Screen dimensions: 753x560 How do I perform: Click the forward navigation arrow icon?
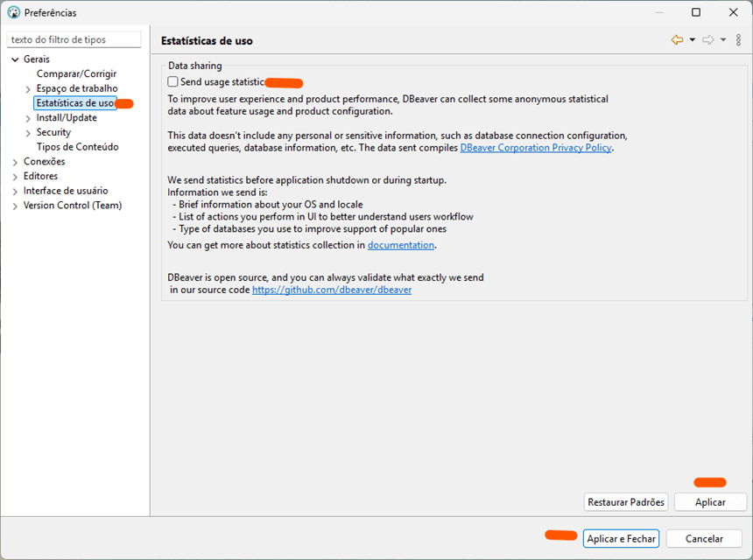(x=708, y=40)
